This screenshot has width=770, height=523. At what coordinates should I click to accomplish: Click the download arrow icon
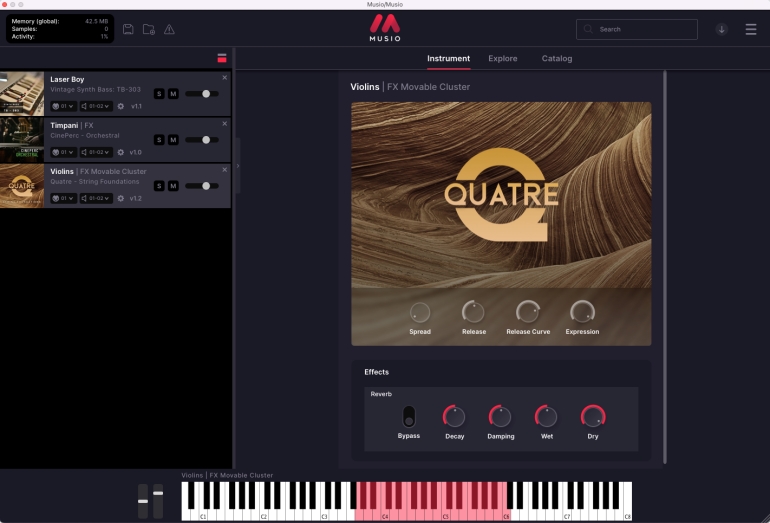[721, 29]
